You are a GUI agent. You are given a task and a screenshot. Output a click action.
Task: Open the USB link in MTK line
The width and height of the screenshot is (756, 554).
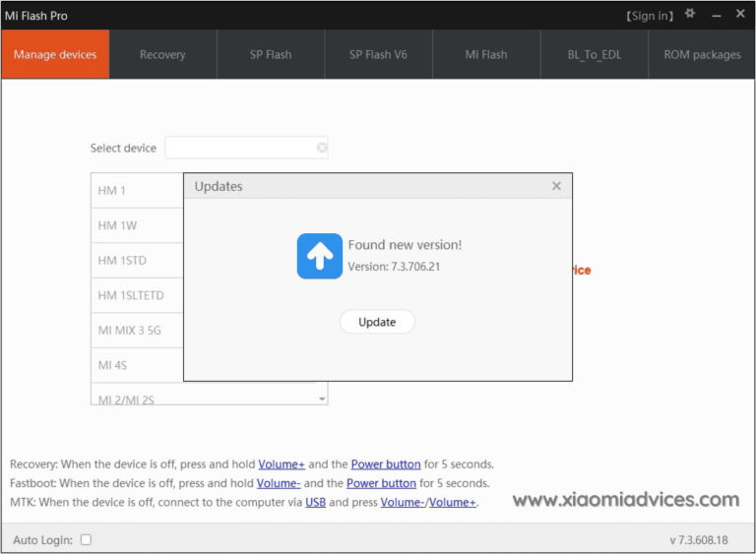tap(315, 502)
